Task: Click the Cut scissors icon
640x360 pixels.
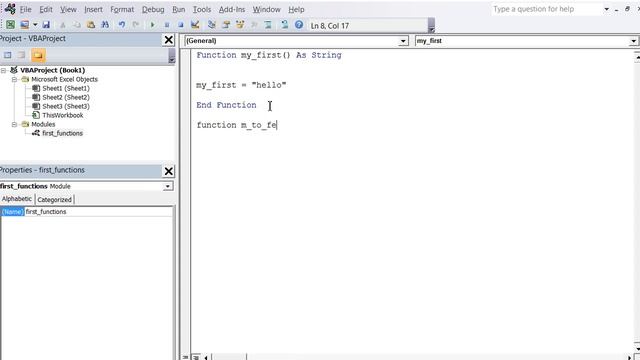Action: pos(62,25)
